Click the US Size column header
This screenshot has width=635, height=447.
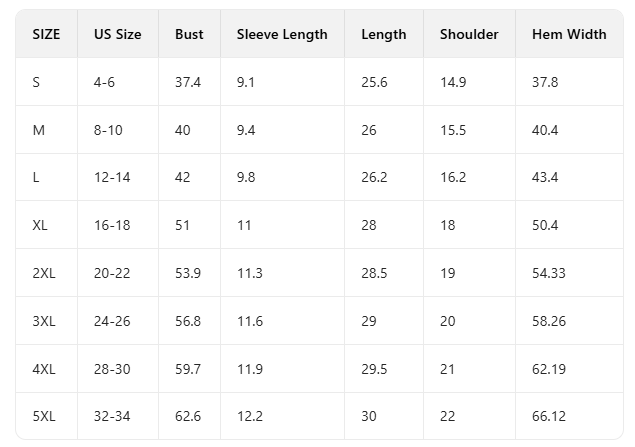[x=117, y=34]
